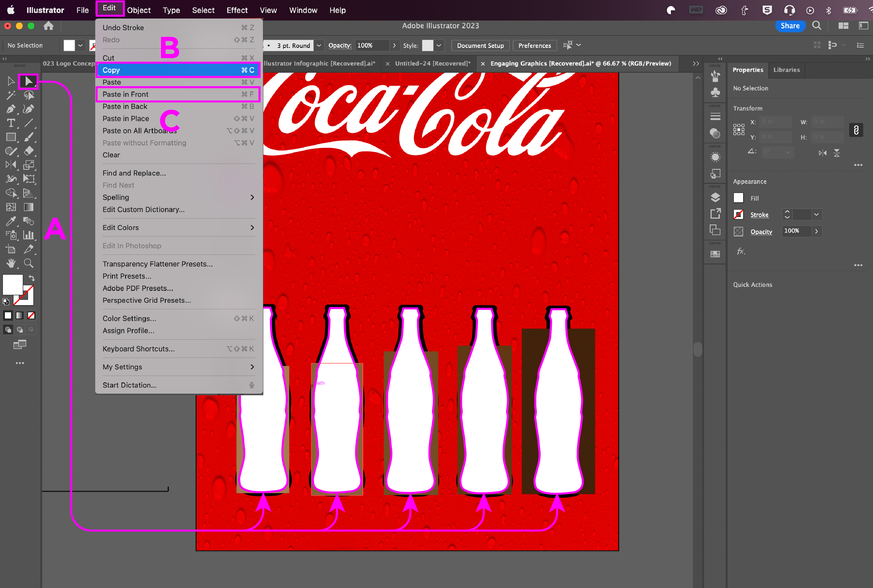This screenshot has height=588, width=873.
Task: Select the Hand tool
Action: click(11, 263)
